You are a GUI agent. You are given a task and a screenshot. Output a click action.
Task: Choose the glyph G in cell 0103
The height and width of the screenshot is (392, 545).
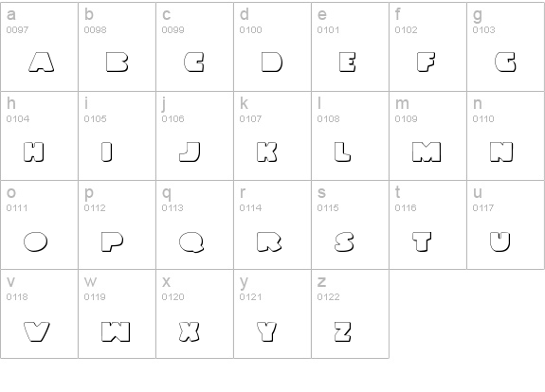pos(505,62)
